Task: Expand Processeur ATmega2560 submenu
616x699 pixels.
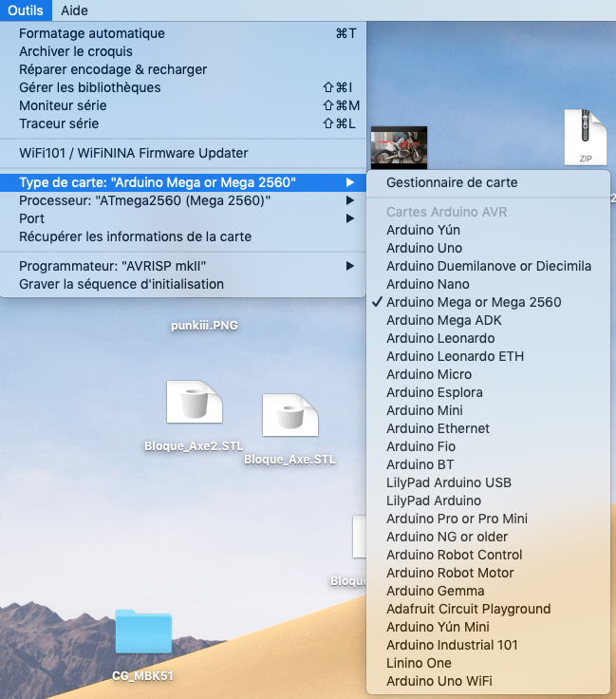Action: pos(183,200)
